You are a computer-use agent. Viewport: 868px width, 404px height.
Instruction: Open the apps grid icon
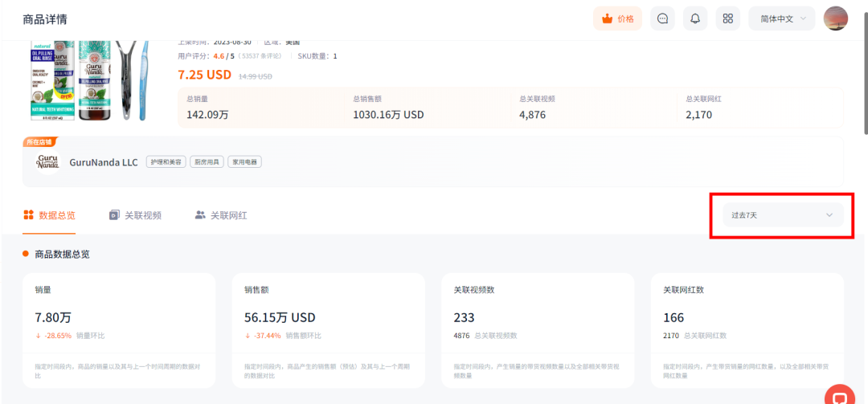click(x=727, y=18)
